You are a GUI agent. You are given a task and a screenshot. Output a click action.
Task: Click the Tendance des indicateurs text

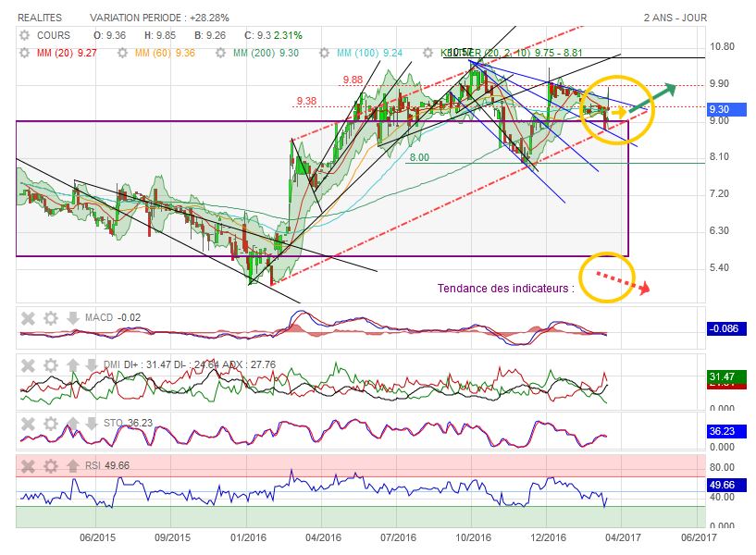506,288
